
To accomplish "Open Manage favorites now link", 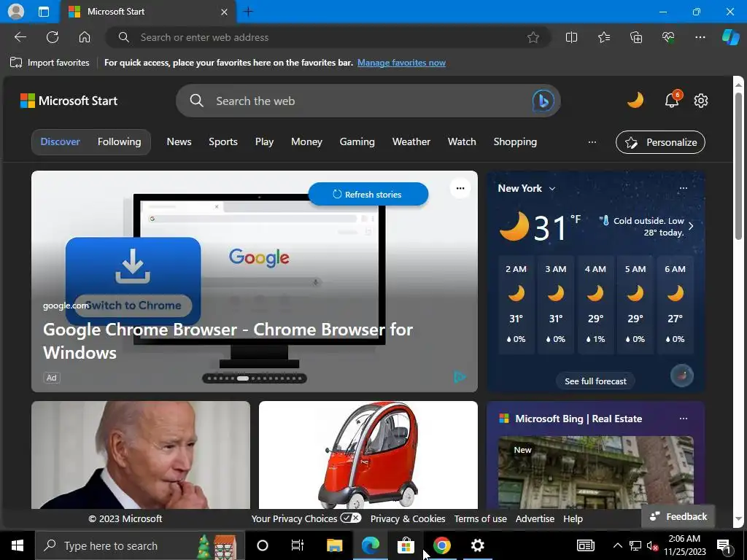I will coord(402,63).
